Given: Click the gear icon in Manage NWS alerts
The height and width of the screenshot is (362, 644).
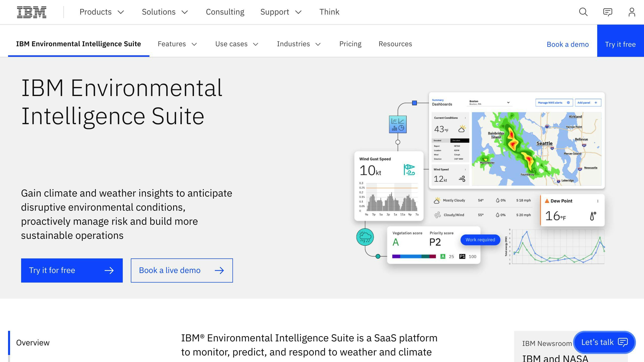Looking at the screenshot, I should (568, 103).
